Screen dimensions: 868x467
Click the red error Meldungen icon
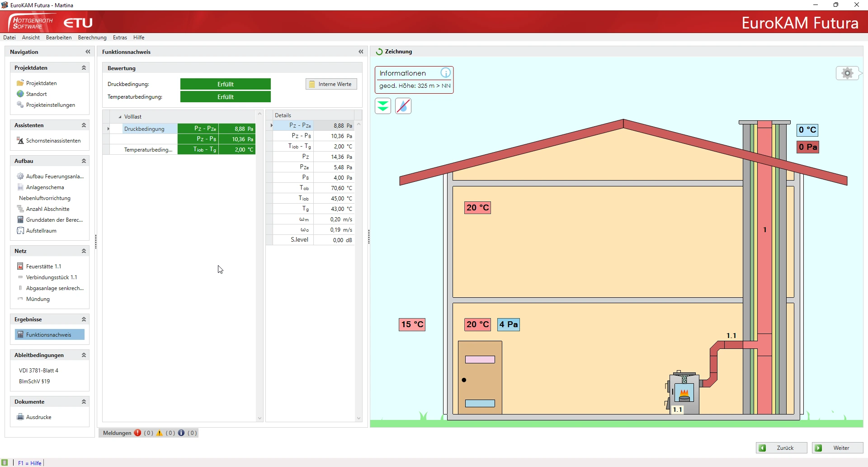point(137,433)
